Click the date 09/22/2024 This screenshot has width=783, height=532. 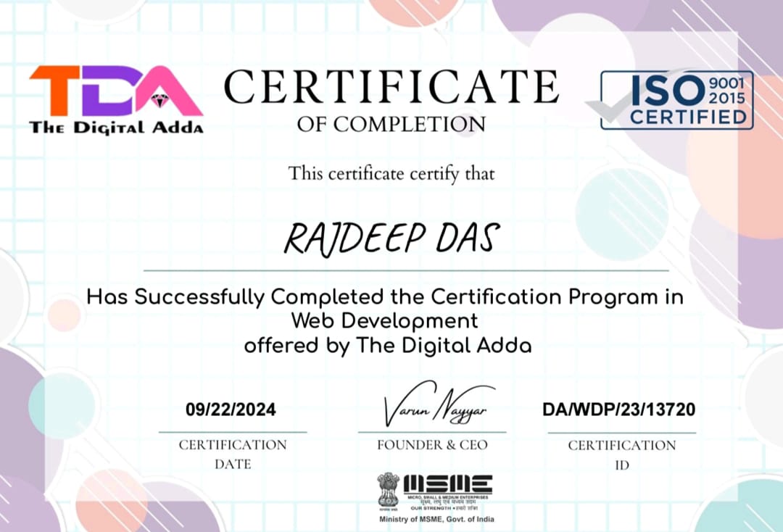(x=231, y=410)
